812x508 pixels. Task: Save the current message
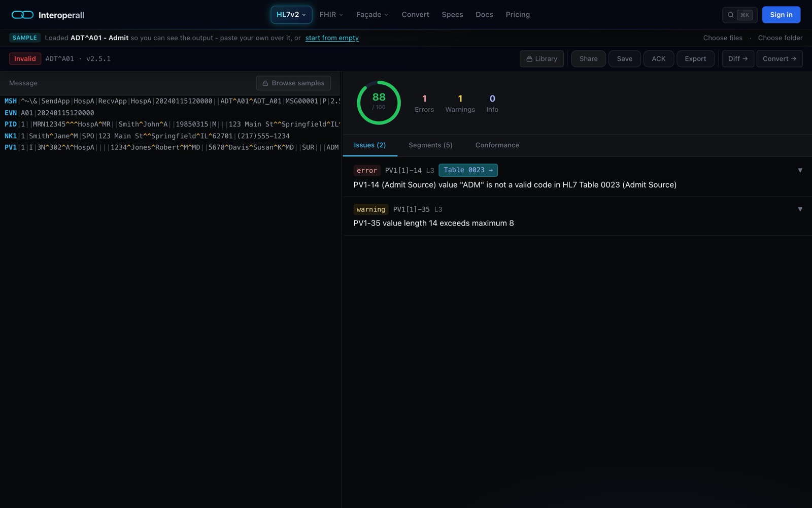click(624, 59)
